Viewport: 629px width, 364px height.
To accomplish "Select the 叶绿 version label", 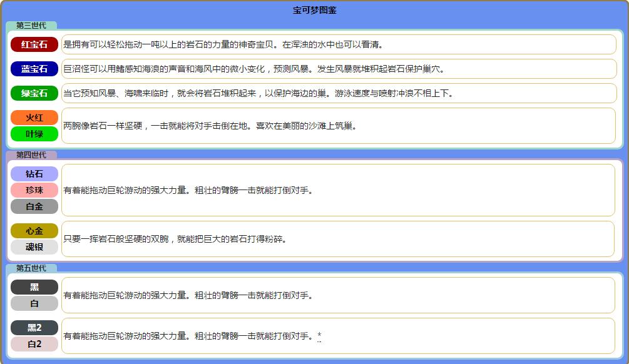I will tap(34, 134).
